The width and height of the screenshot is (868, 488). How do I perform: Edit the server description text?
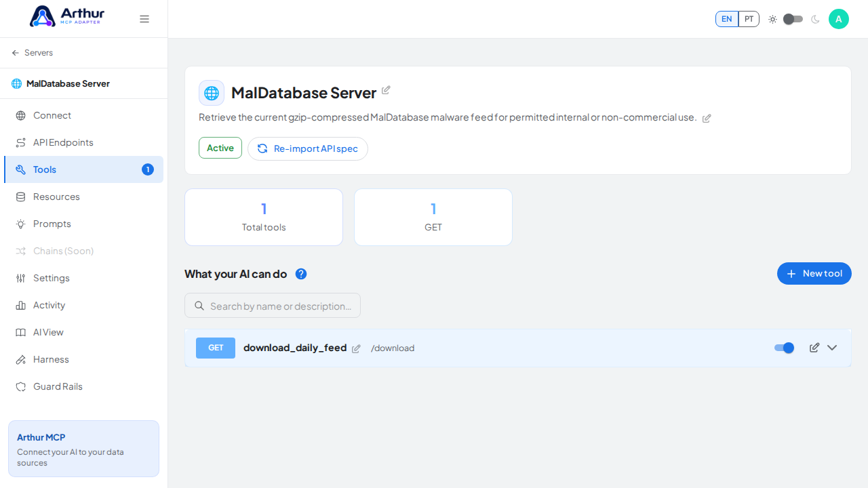pyautogui.click(x=707, y=118)
